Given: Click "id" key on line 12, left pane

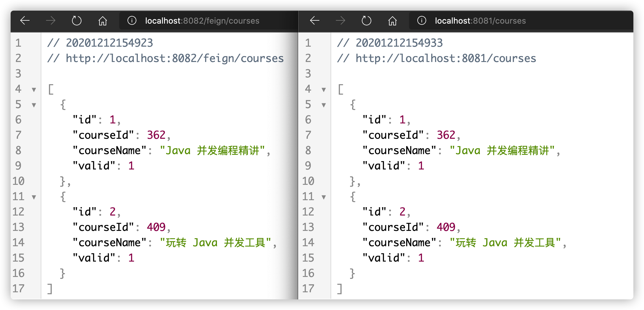Looking at the screenshot, I should point(85,212).
